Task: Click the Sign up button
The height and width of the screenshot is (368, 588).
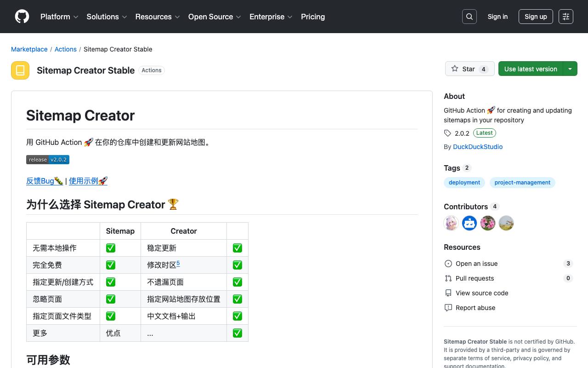Action: pyautogui.click(x=536, y=17)
